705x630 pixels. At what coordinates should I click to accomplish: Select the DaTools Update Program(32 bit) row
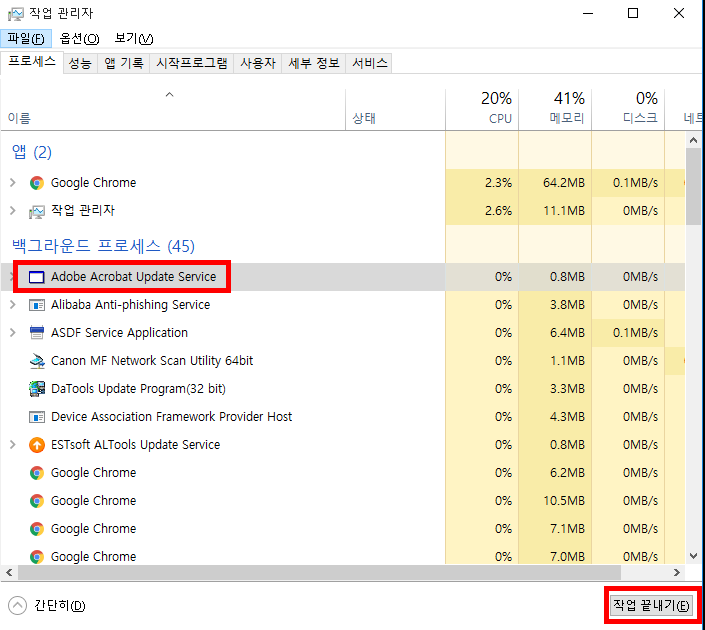[x=343, y=389]
